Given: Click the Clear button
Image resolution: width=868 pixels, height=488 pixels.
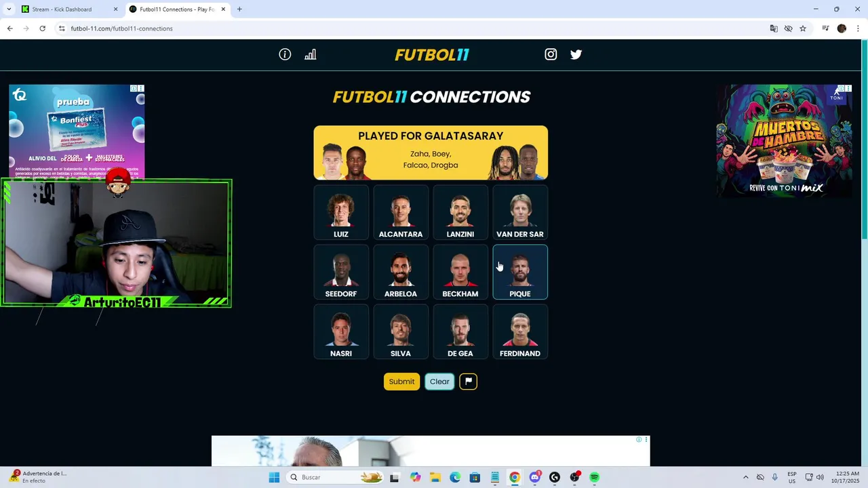Looking at the screenshot, I should tap(439, 382).
